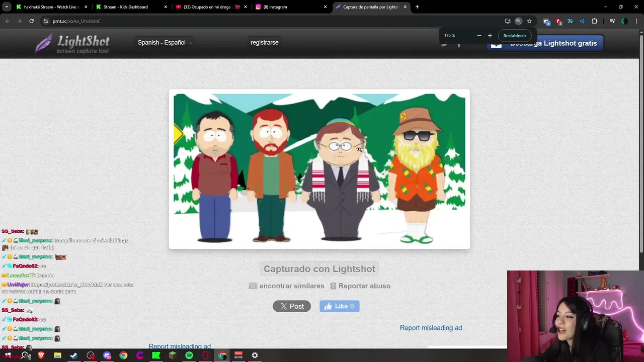Screen dimensions: 644x362
Task: Open Spotify from the taskbar
Action: pyautogui.click(x=189, y=355)
